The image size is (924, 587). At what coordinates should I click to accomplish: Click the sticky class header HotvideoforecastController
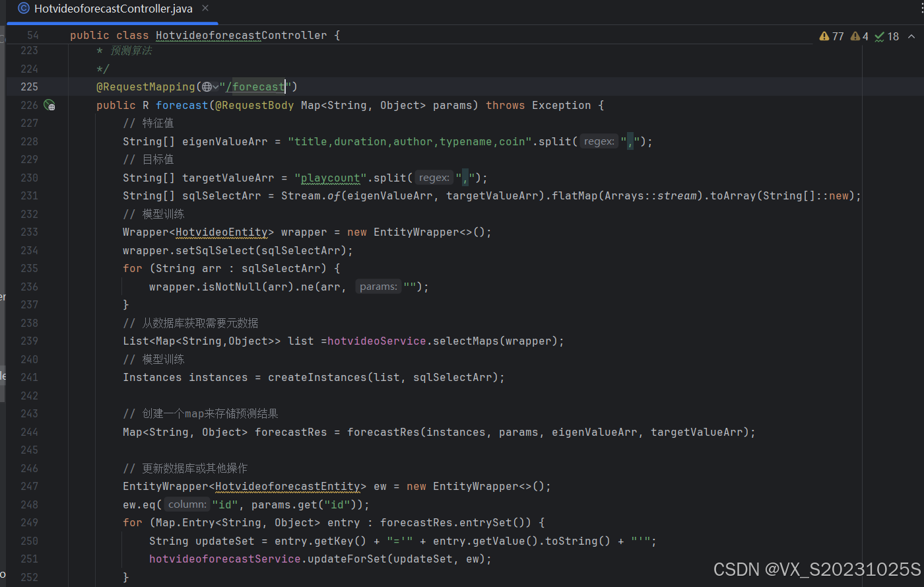242,36
